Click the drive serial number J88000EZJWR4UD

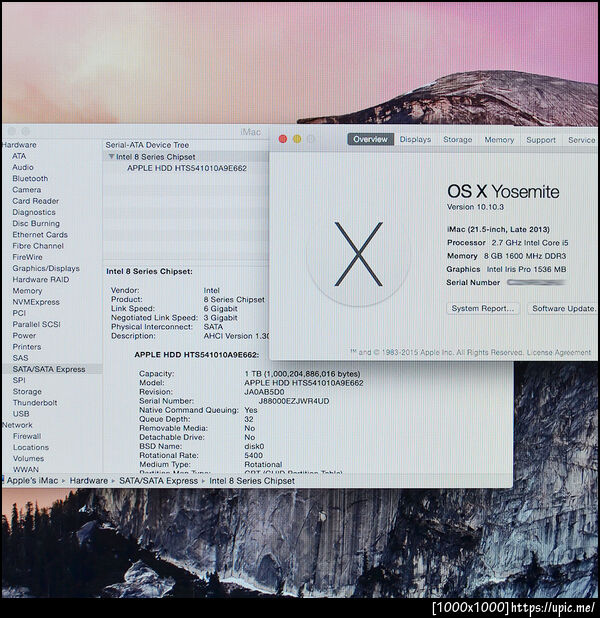point(294,401)
